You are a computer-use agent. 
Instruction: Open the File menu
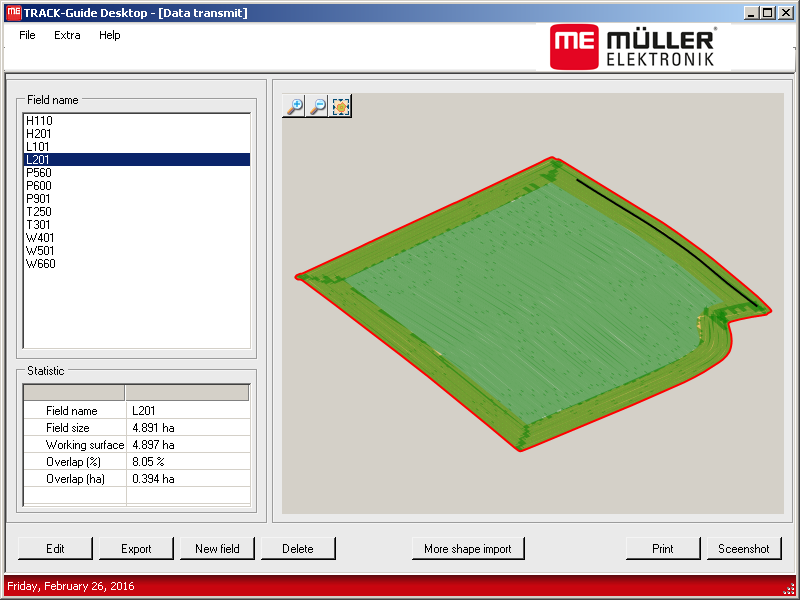[x=27, y=35]
